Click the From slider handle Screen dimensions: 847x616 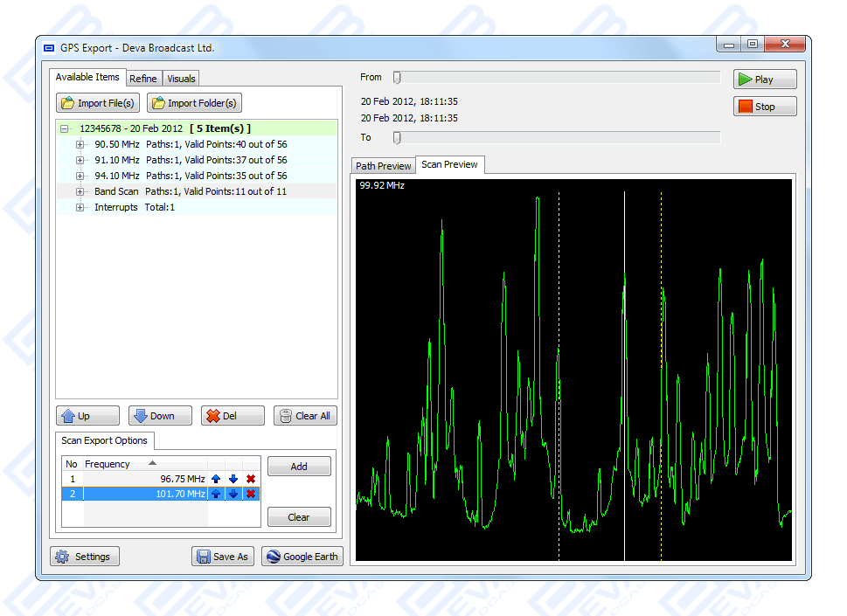tap(397, 77)
